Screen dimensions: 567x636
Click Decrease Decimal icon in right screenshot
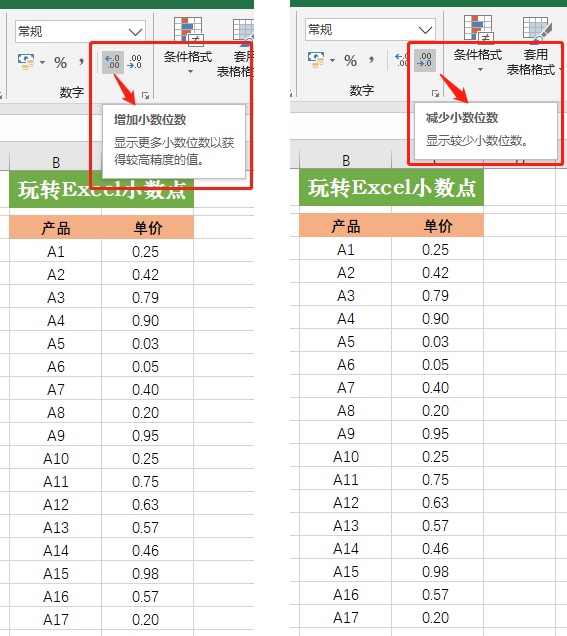click(425, 60)
